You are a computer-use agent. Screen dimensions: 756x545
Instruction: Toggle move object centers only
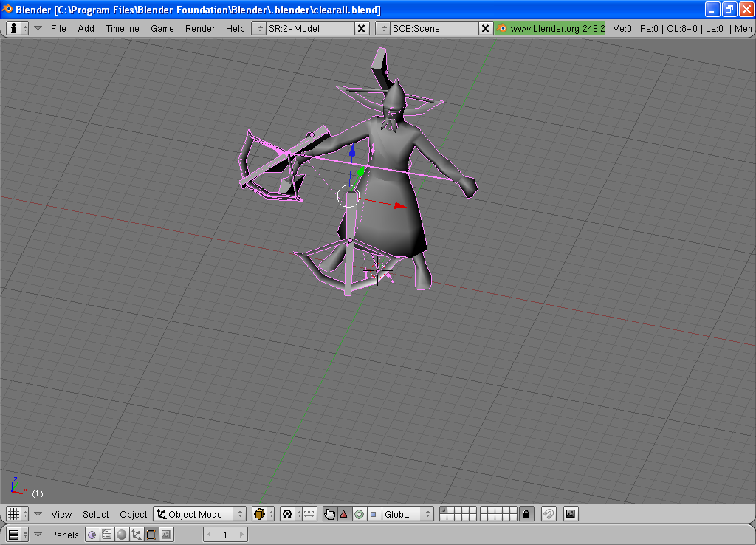coord(309,514)
